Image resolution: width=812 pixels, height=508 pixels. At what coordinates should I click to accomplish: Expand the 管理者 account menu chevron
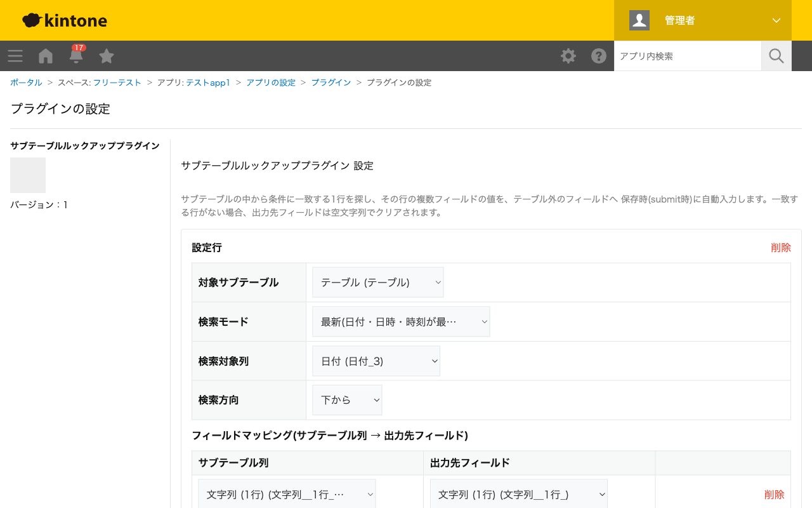pos(776,20)
